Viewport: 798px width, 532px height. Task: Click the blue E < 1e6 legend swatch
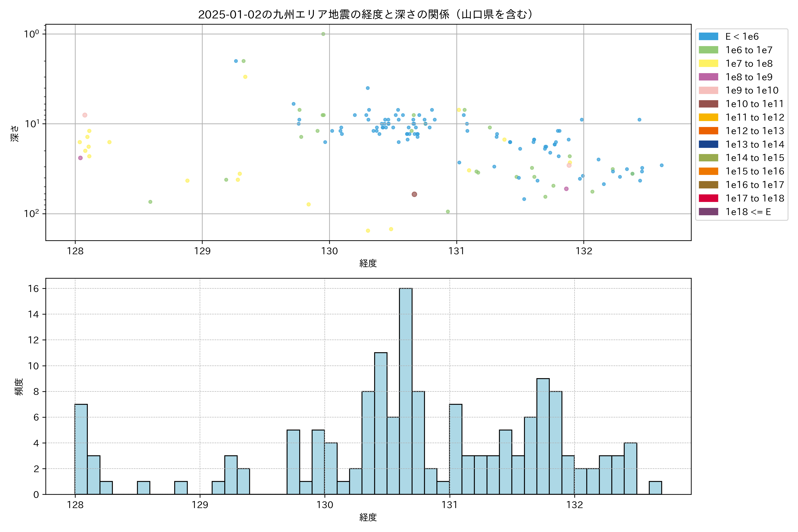tap(708, 36)
